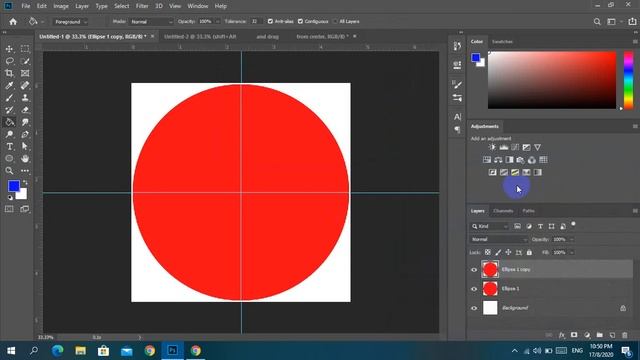Image resolution: width=640 pixels, height=360 pixels.
Task: Select the Type tool
Action: (x=9, y=147)
